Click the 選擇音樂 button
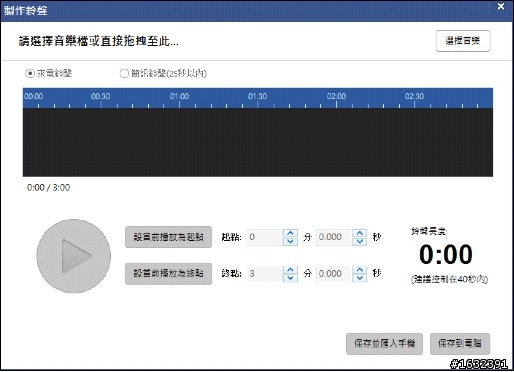514x372 pixels. click(x=463, y=41)
